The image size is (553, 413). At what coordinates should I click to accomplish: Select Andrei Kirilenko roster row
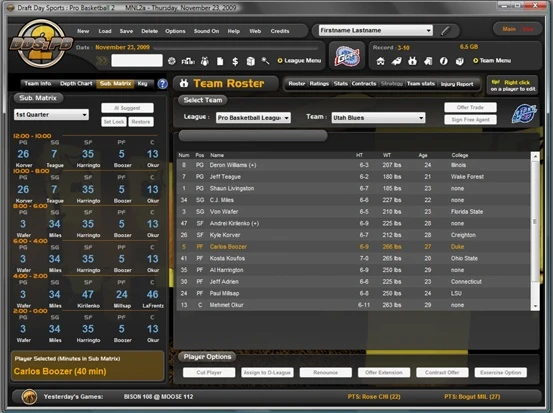353,223
